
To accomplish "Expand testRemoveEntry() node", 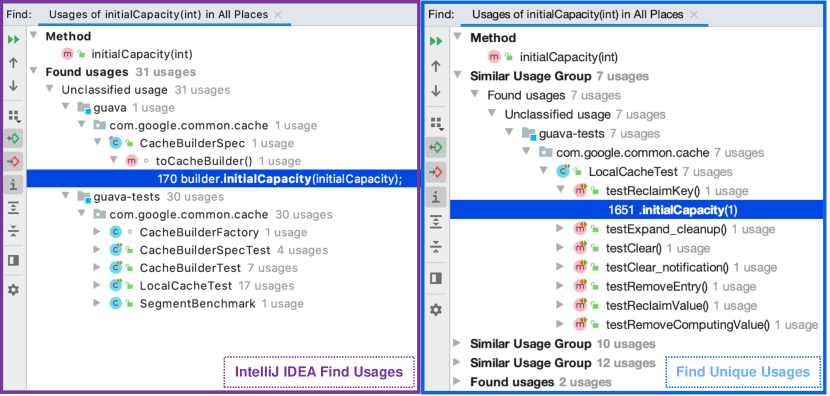I will coord(561,286).
